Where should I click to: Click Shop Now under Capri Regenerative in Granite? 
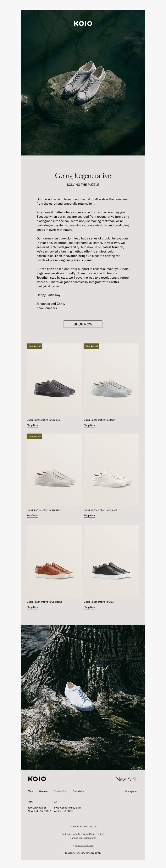(32, 425)
